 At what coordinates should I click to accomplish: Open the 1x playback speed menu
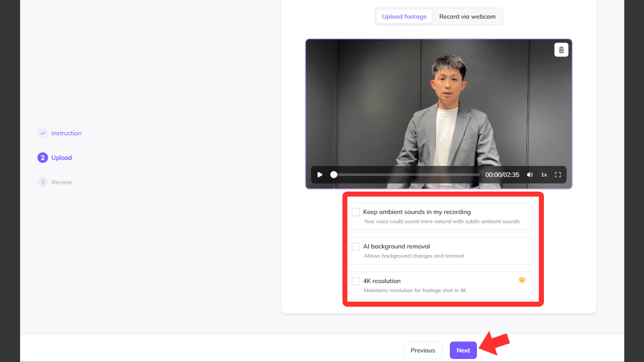(x=544, y=175)
